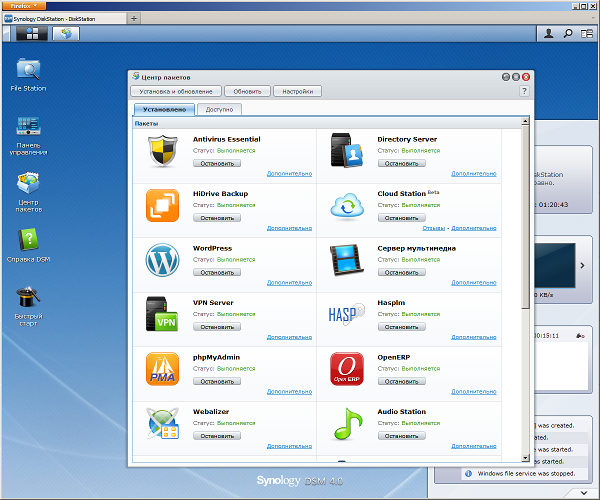This screenshot has width=600, height=500.
Task: Click the package list vertical scrollbar thumb
Action: pyautogui.click(x=525, y=216)
